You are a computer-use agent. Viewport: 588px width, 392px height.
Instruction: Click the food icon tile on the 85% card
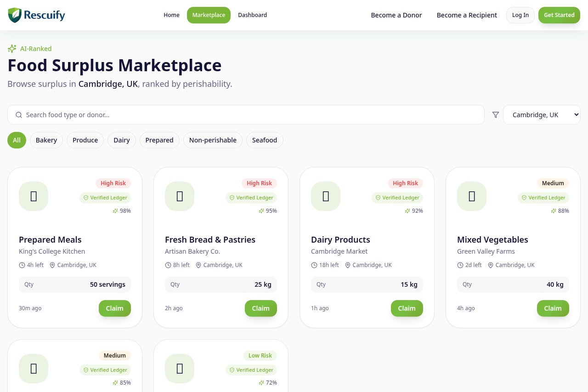click(x=34, y=369)
